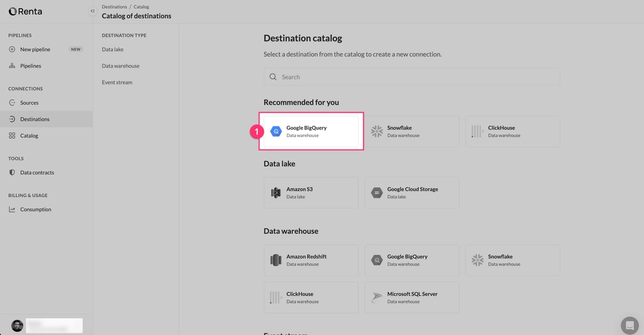Click the New pipeline plus icon
Screen dimensions: 644x335
(12, 49)
